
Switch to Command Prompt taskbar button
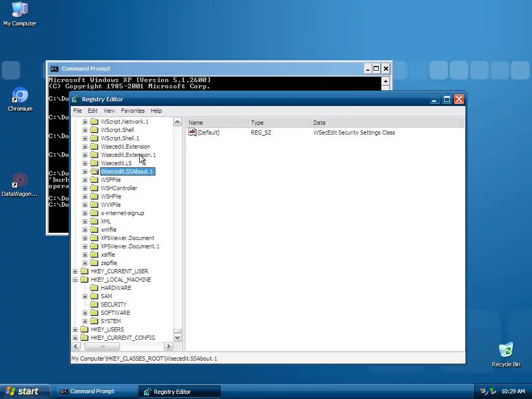96,391
